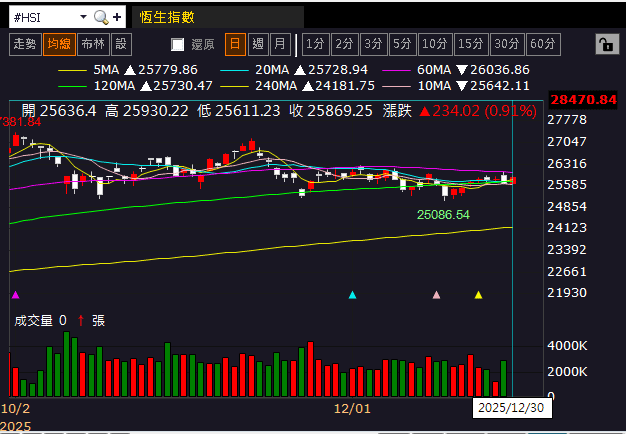Open the 設 settings button
Image resolution: width=626 pixels, height=434 pixels.
click(x=121, y=44)
